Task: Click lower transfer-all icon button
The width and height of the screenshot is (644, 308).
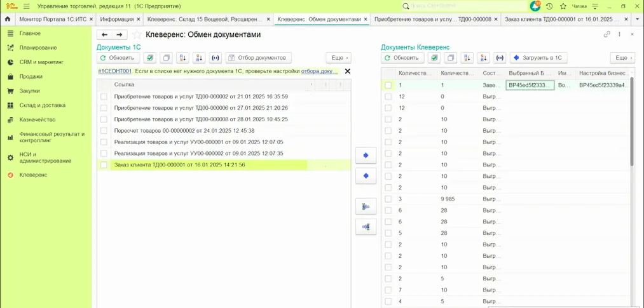Action: (x=366, y=226)
